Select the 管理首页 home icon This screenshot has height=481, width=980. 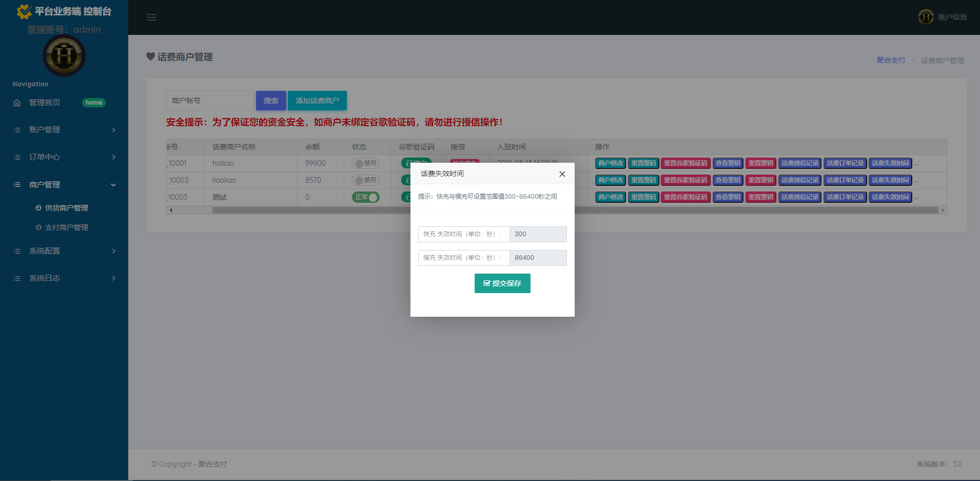click(16, 103)
